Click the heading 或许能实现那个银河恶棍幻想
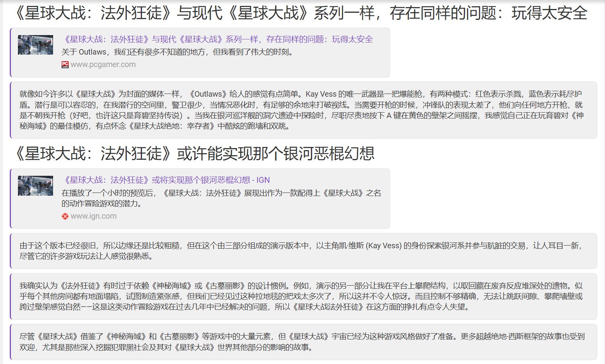 [194, 154]
